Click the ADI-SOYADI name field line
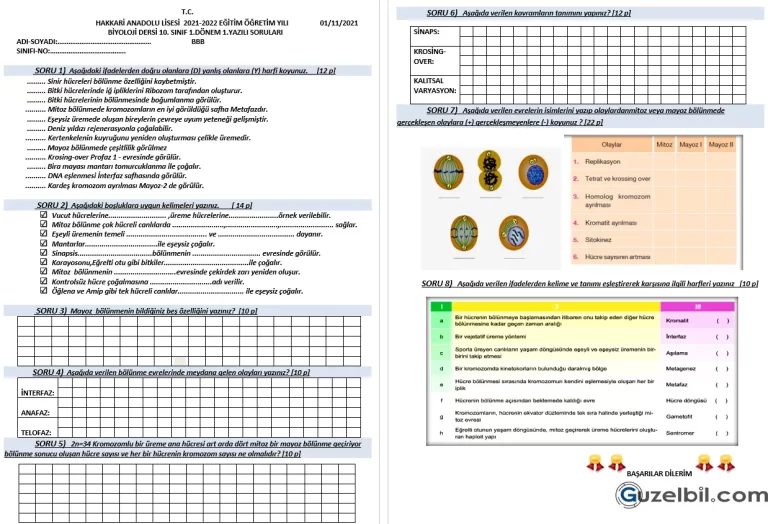This screenshot has height=524, width=768. coord(90,42)
